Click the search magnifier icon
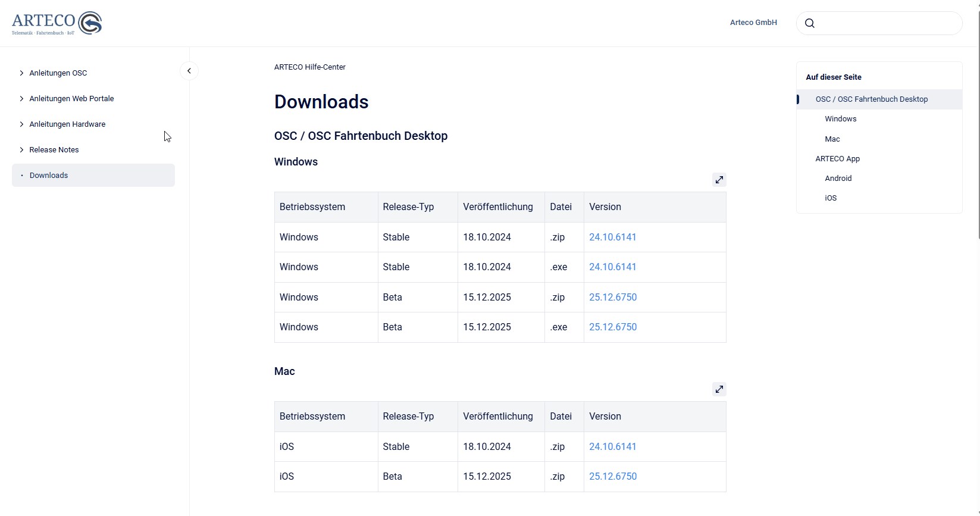 [809, 23]
